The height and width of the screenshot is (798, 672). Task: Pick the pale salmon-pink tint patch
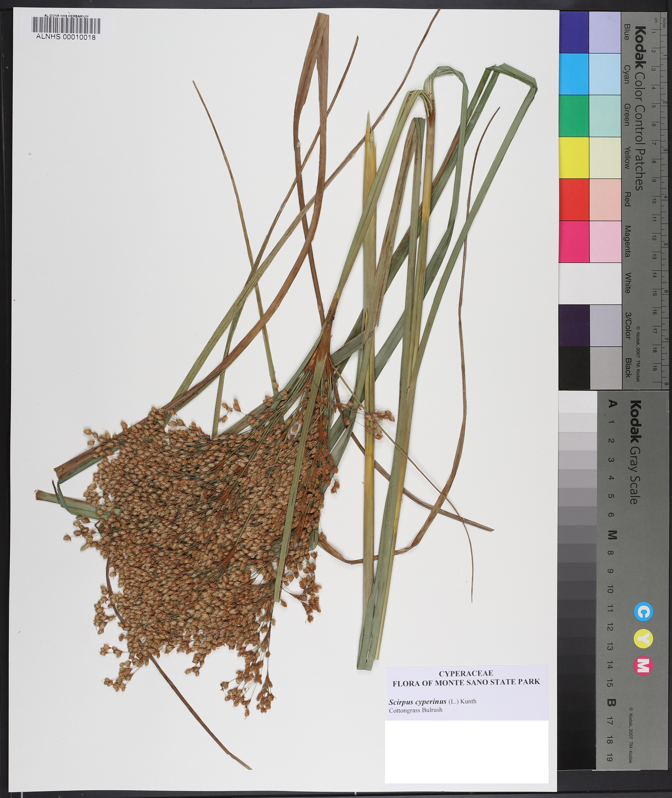coord(605,200)
